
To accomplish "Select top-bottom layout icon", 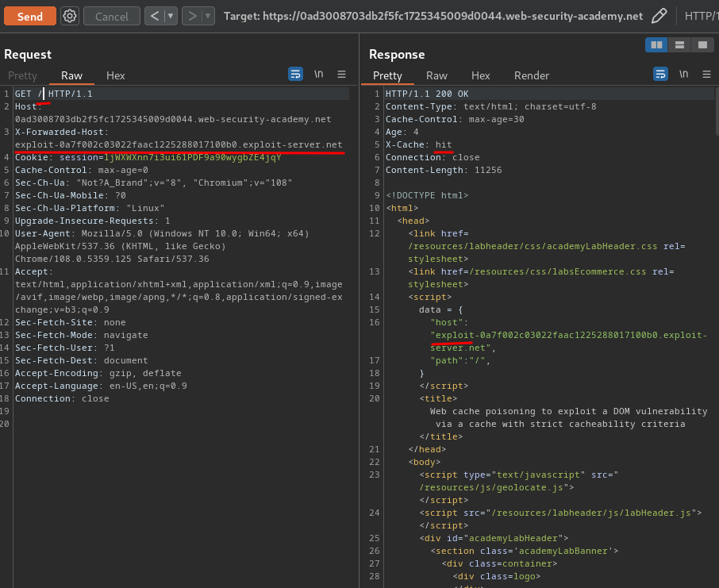I will (x=679, y=44).
